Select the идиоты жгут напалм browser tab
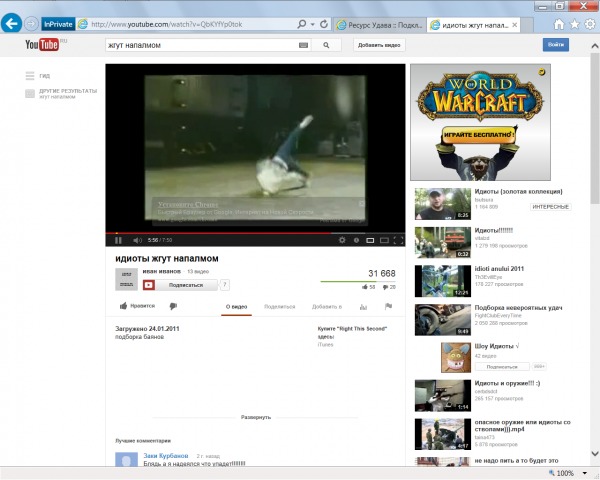 coord(471,25)
